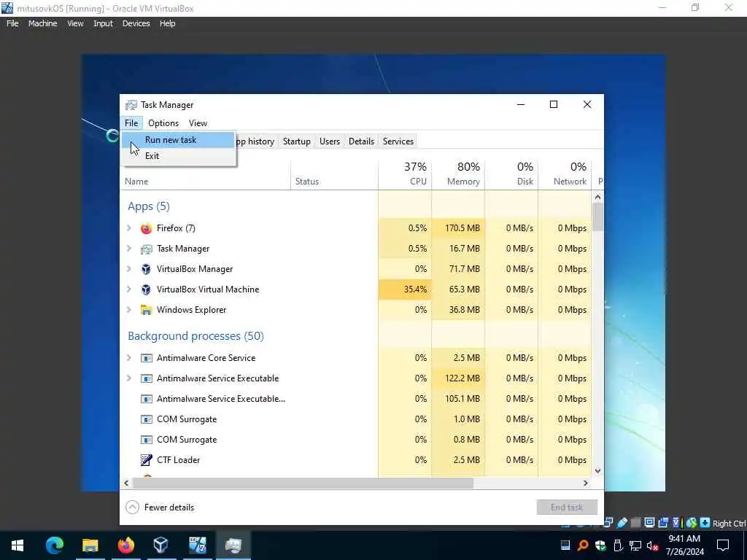Image resolution: width=747 pixels, height=560 pixels.
Task: Sort by the Disk column header
Action: point(511,174)
